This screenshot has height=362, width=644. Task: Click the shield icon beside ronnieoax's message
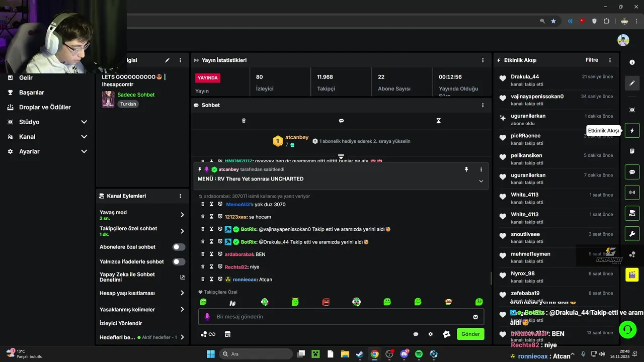220,279
